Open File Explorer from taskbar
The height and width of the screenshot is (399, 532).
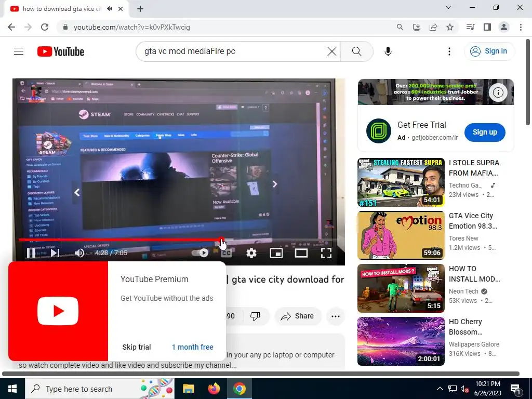click(x=188, y=389)
